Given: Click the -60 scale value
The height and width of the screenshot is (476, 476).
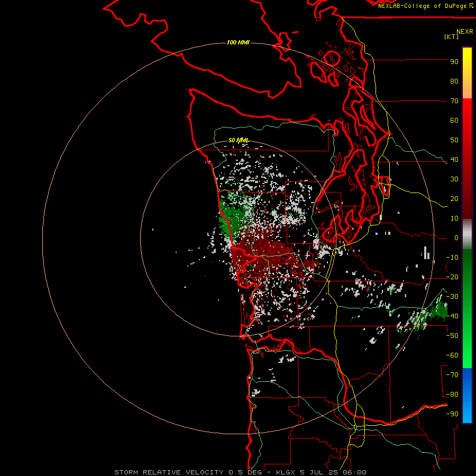Looking at the screenshot, I should click(452, 355).
